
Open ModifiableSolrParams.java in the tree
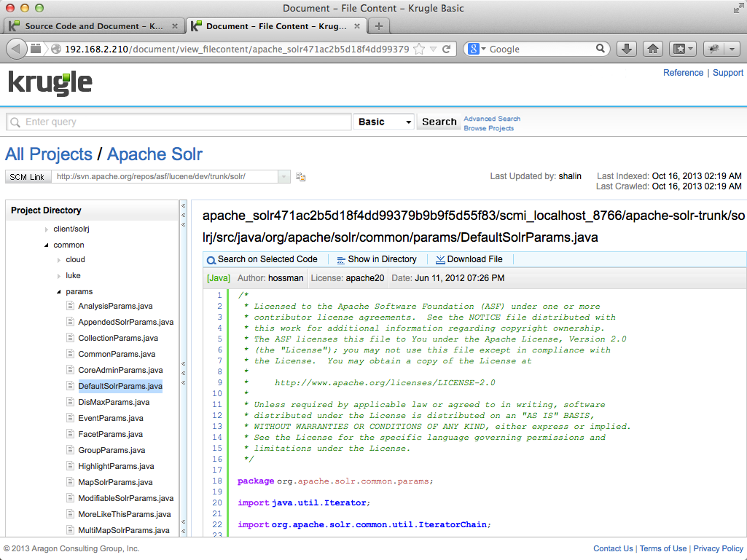pos(126,498)
